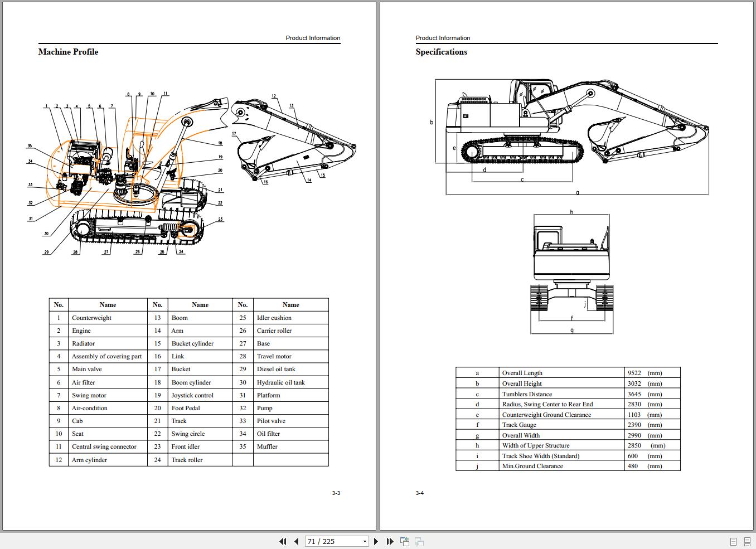756x549 pixels.
Task: Click the 'Hydraulic oil tank' cell
Action: coord(290,382)
